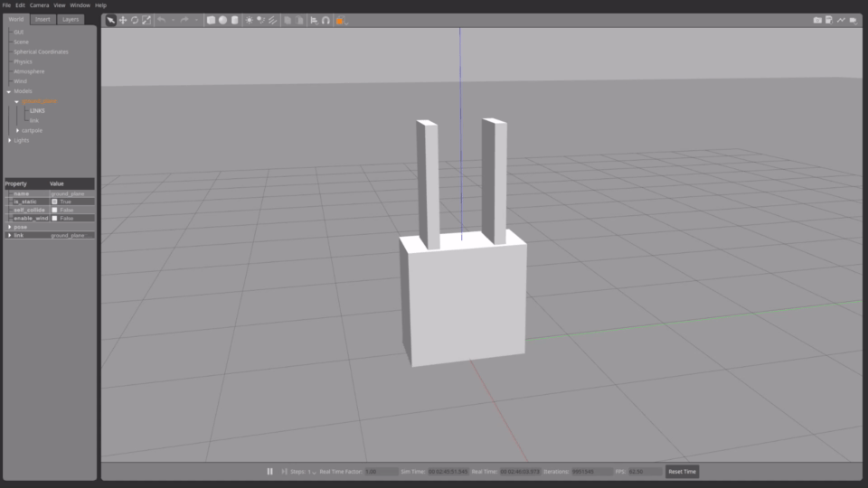Click the Sim Time value field
This screenshot has width=868, height=488.
[448, 472]
